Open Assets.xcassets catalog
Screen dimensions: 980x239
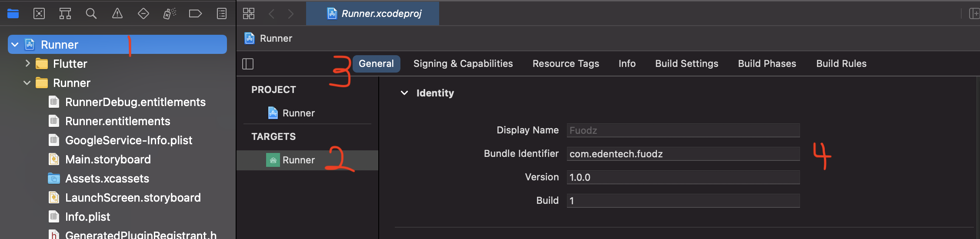click(x=107, y=178)
